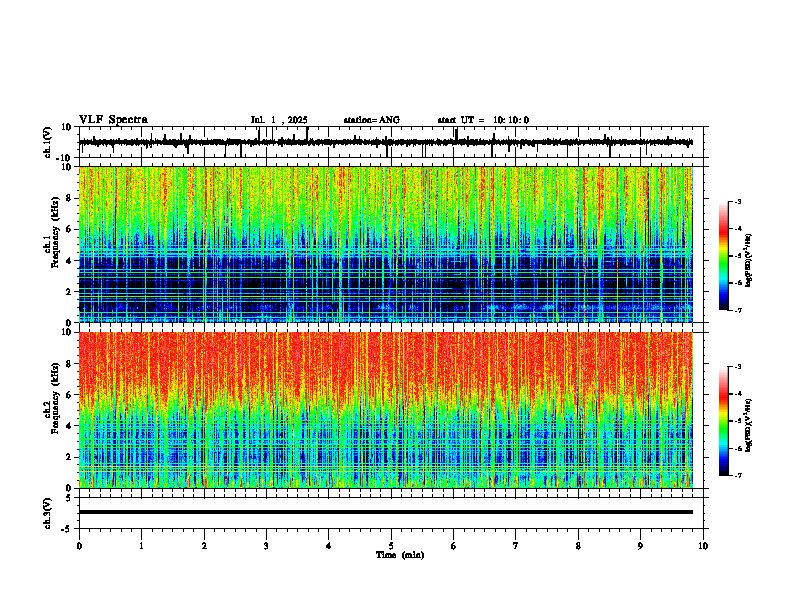
Task: Click time tick "4" on bottom axis
Action: pos(329,546)
